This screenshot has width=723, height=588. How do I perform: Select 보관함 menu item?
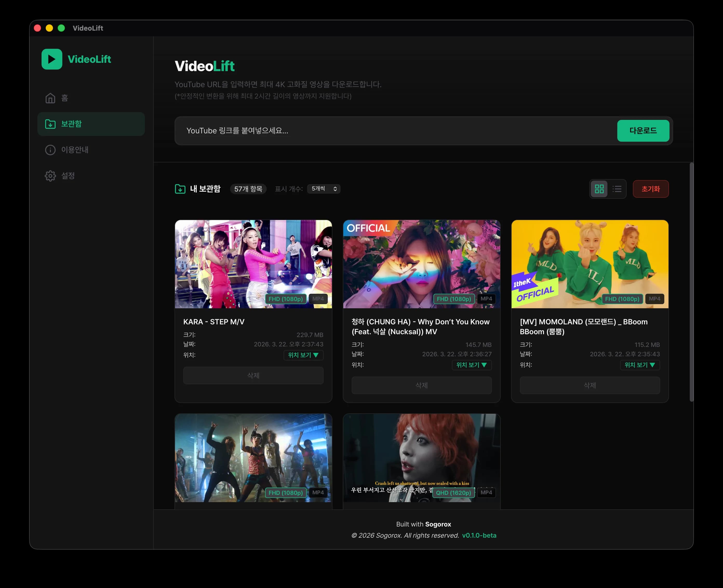pyautogui.click(x=91, y=124)
